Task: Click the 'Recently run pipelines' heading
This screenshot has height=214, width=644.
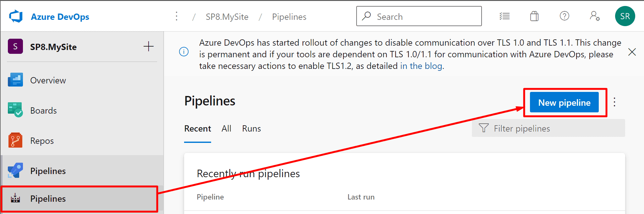Action: tap(248, 174)
